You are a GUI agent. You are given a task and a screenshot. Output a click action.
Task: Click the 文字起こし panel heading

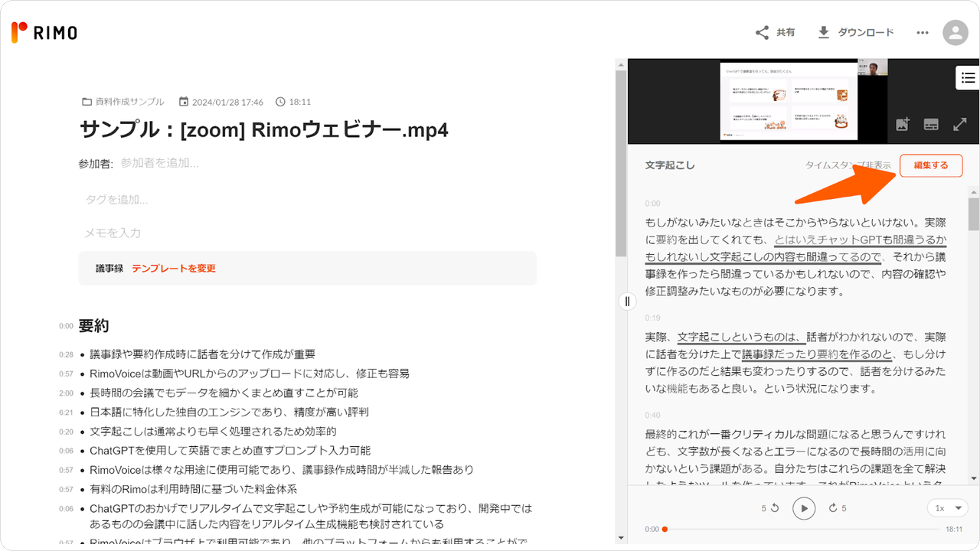click(670, 165)
